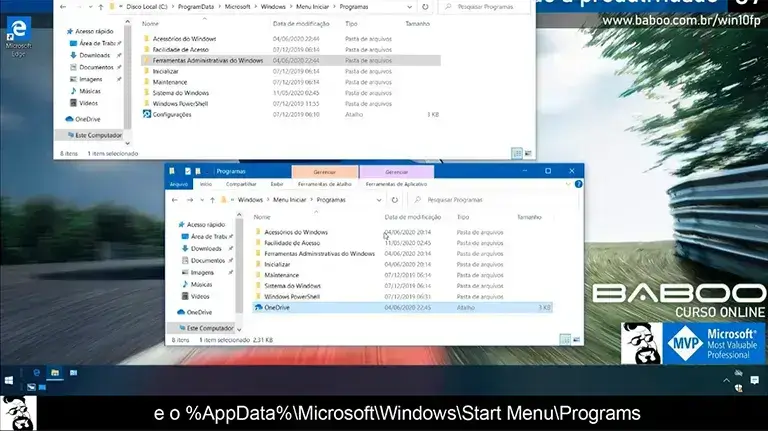Open Documentos in back window sidebar
The height and width of the screenshot is (431, 768).
tap(96, 67)
